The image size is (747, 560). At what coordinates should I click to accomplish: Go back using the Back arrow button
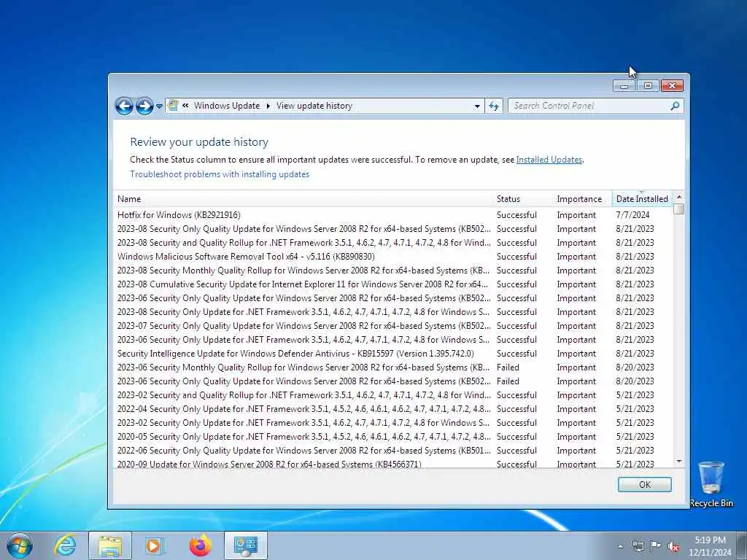click(x=124, y=106)
